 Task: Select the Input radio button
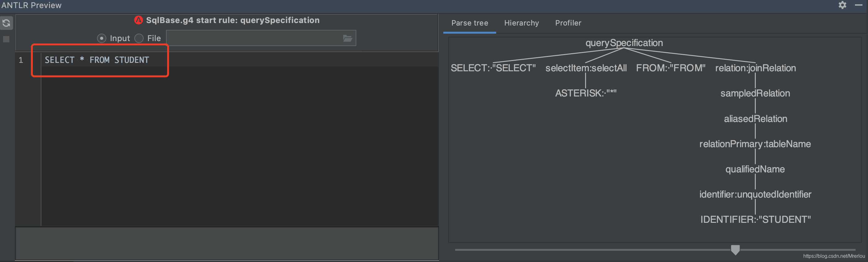(x=101, y=38)
